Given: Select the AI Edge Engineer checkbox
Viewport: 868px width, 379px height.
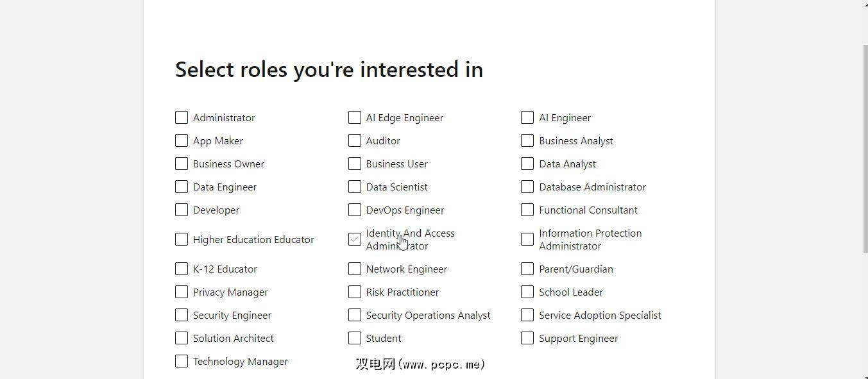Looking at the screenshot, I should pos(355,117).
